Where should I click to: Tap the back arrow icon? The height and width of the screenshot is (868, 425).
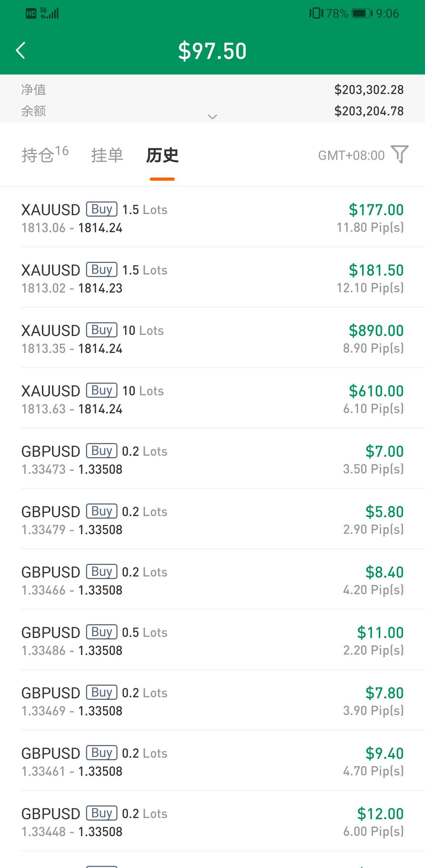point(21,50)
